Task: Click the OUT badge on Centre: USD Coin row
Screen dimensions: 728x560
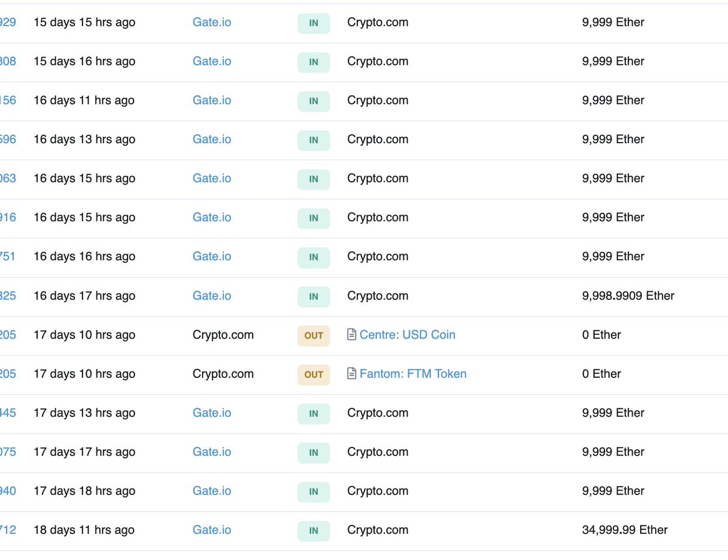Action: tap(313, 336)
